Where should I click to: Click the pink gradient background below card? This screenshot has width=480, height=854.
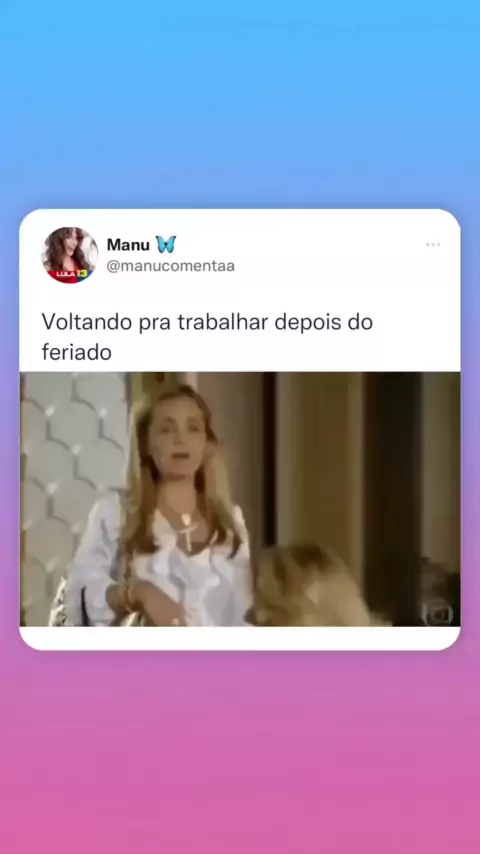pos(240,752)
